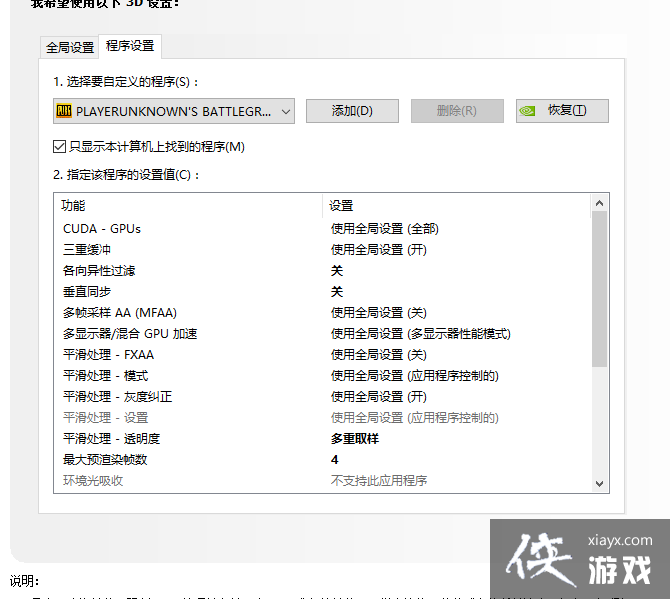Click the 设置 column header
This screenshot has width=670, height=599.
[342, 206]
